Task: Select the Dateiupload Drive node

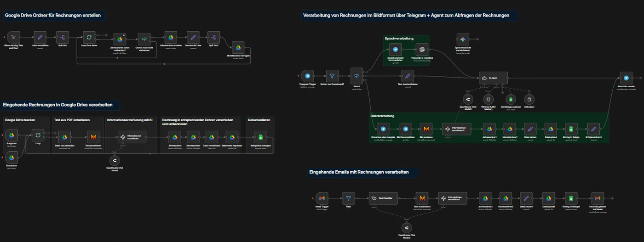Action: 551,129
